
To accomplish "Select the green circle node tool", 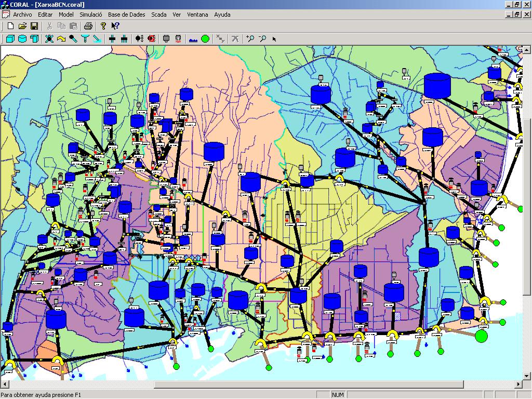I will [205, 38].
